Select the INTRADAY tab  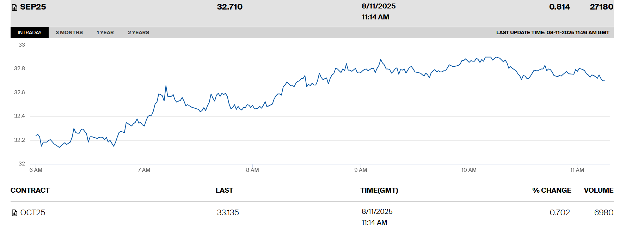tap(30, 32)
